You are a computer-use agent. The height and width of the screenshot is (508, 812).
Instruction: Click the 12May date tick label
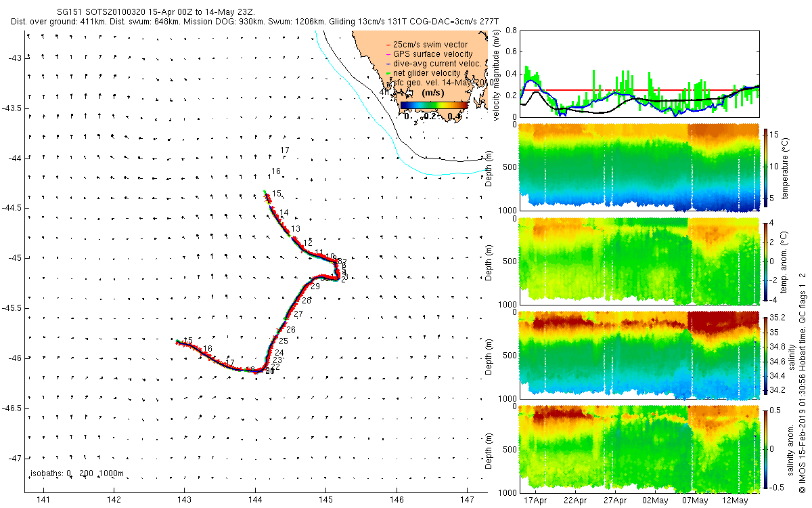[735, 501]
